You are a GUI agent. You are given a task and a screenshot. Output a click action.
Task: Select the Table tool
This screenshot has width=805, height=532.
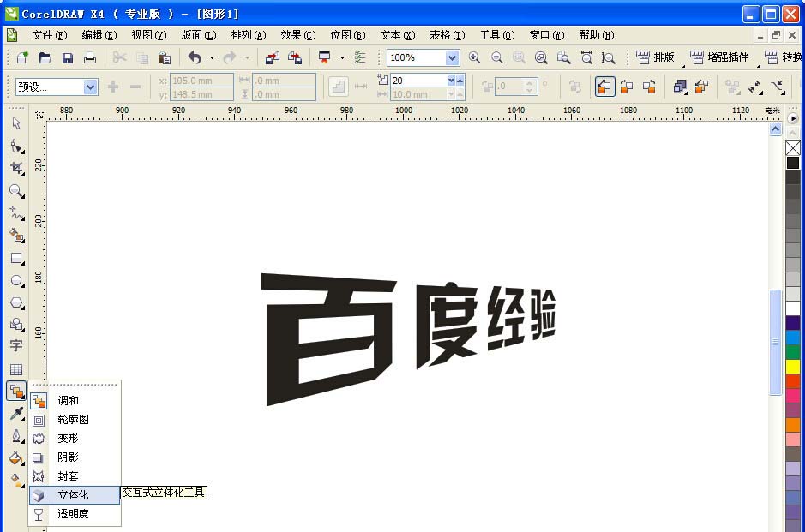[16, 369]
